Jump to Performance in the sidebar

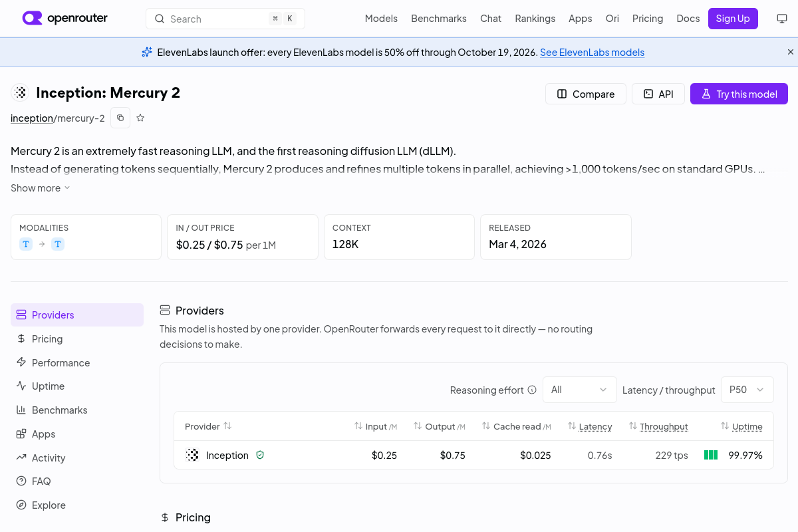click(x=77, y=362)
